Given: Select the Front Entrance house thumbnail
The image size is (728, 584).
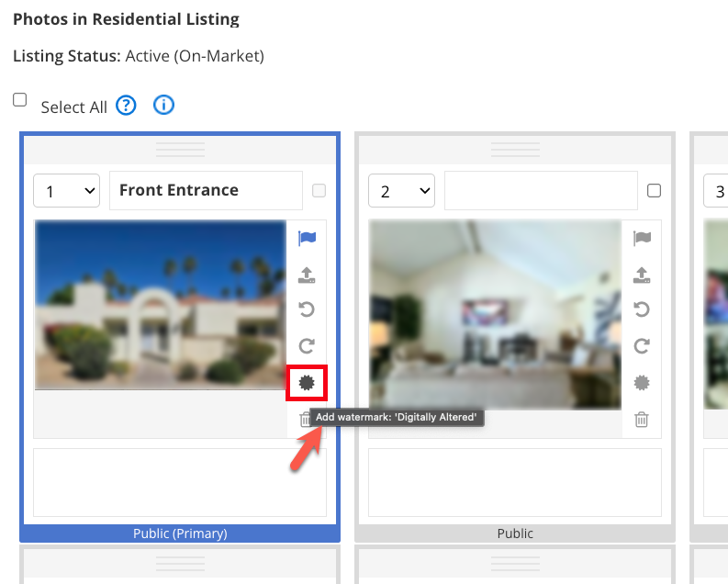Looking at the screenshot, I should [160, 306].
